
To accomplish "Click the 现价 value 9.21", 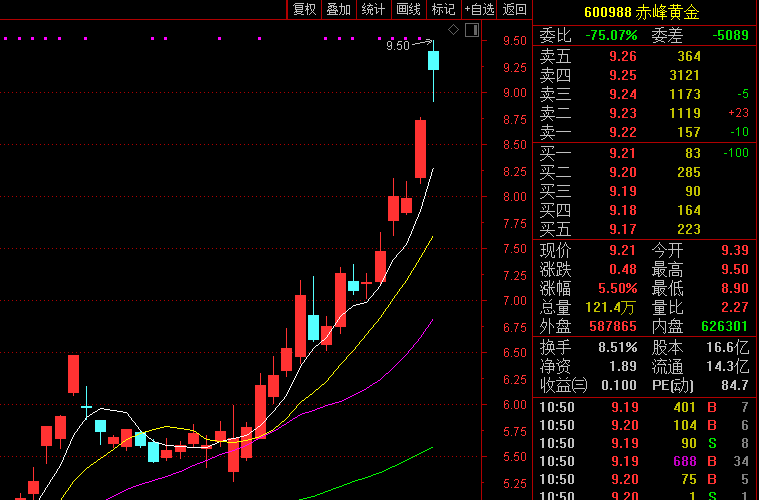I will [622, 250].
